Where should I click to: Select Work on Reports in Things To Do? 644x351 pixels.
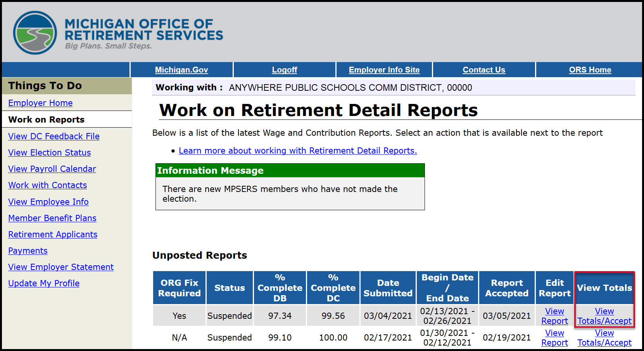pyautogui.click(x=46, y=119)
